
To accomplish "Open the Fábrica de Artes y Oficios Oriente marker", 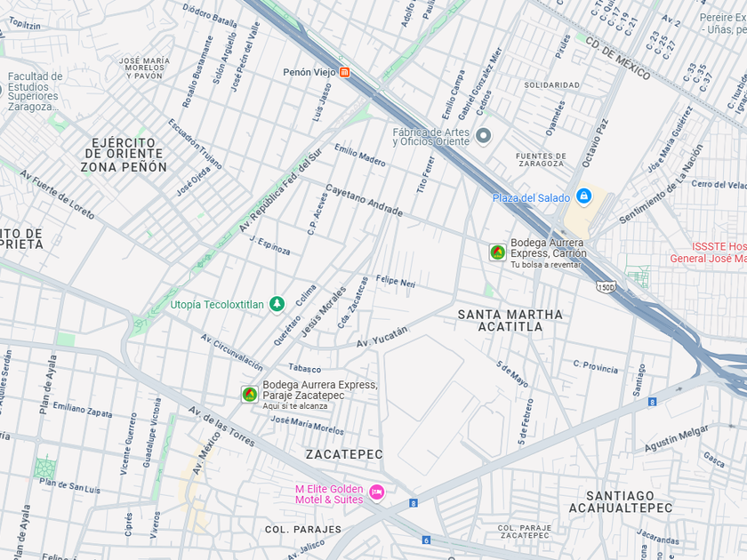I will coord(484,136).
